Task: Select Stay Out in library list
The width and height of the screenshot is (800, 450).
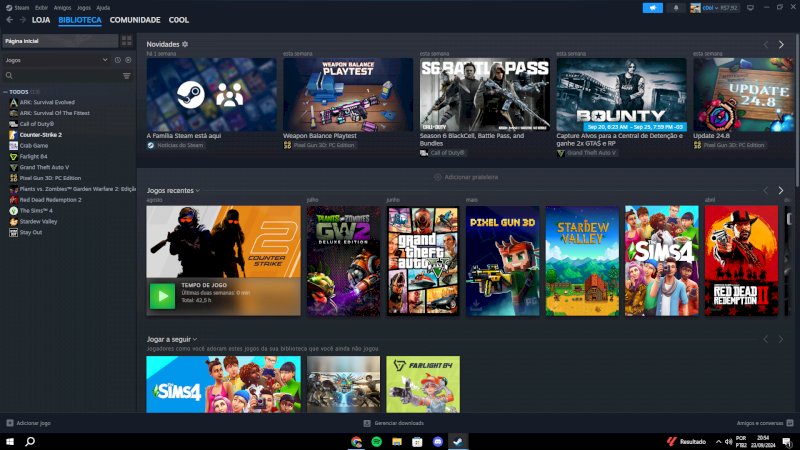Action: click(x=31, y=232)
